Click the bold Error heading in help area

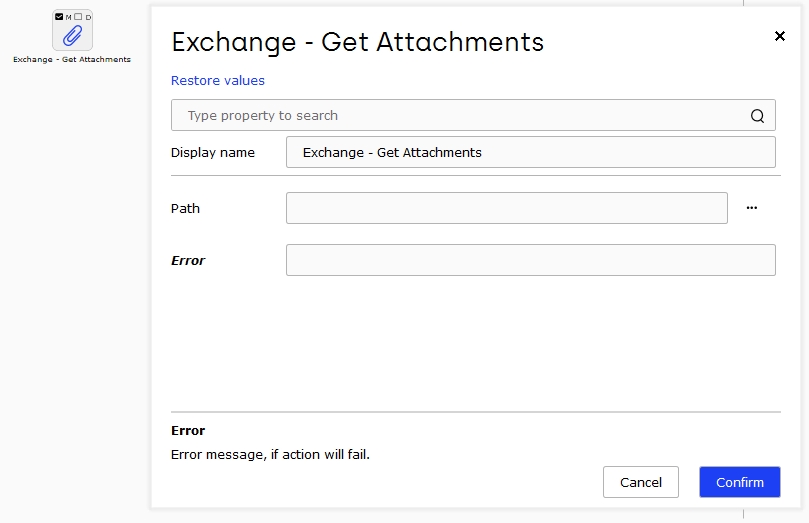point(188,430)
